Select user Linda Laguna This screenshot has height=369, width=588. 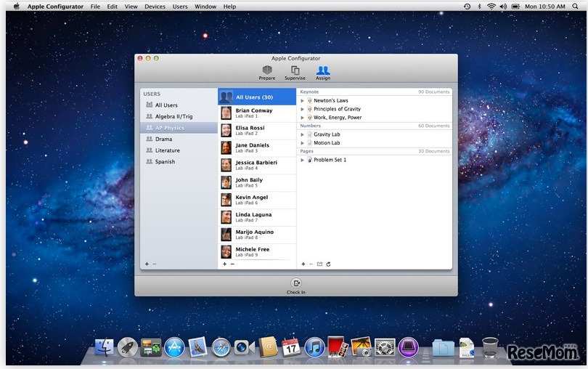click(x=257, y=216)
